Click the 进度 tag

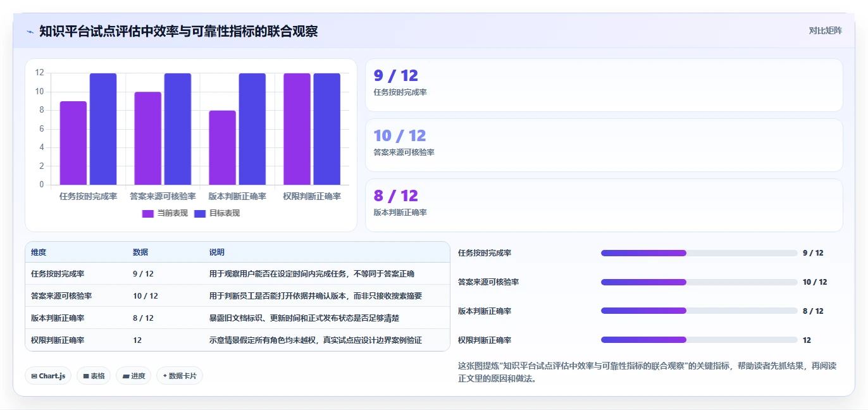[x=133, y=376]
